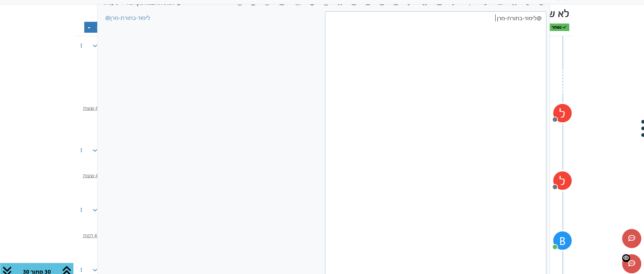This screenshot has height=274, width=644.
Task: Open the lower red ל user avatar
Action: coord(562,181)
